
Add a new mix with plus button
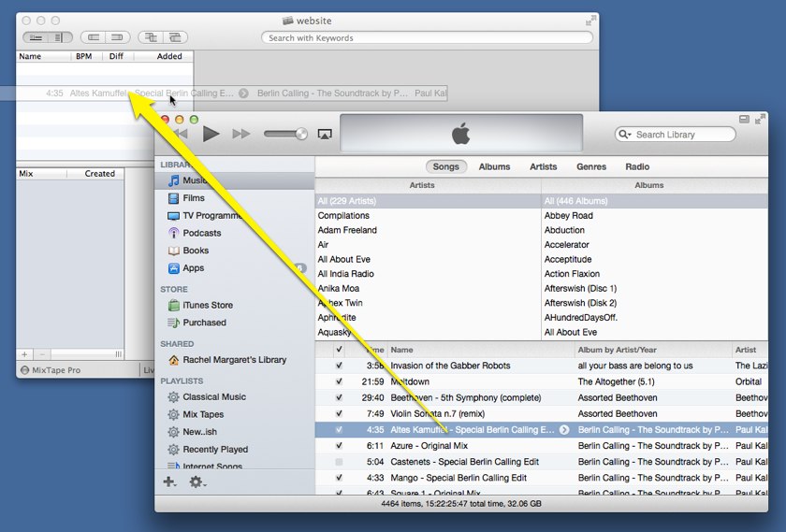click(x=24, y=354)
